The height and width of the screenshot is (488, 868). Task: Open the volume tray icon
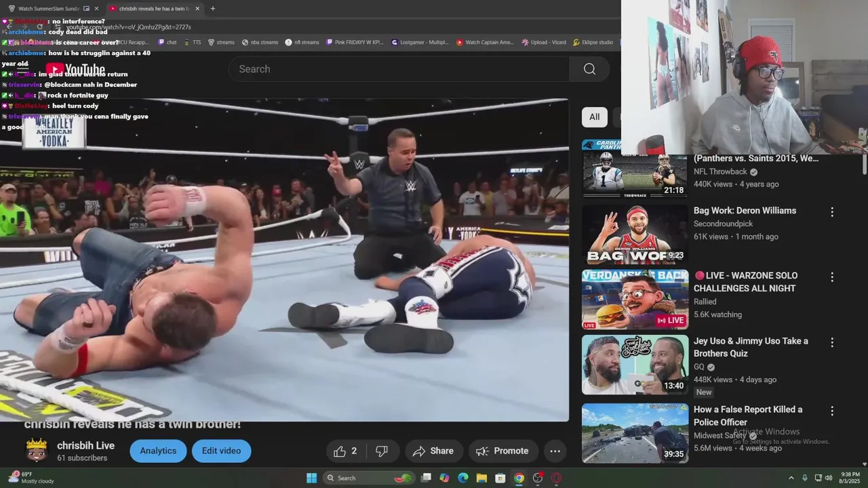tap(828, 478)
